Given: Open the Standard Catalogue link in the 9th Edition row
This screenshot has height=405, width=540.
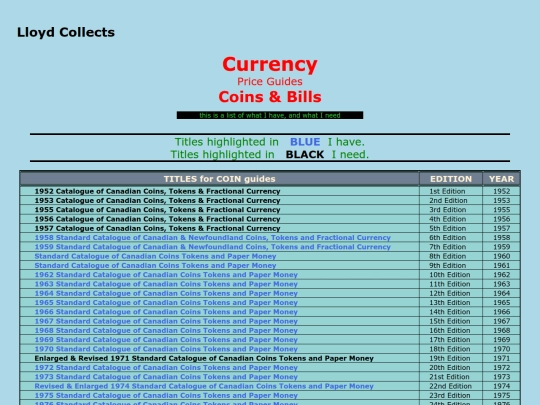Looking at the screenshot, I should coord(155,266).
